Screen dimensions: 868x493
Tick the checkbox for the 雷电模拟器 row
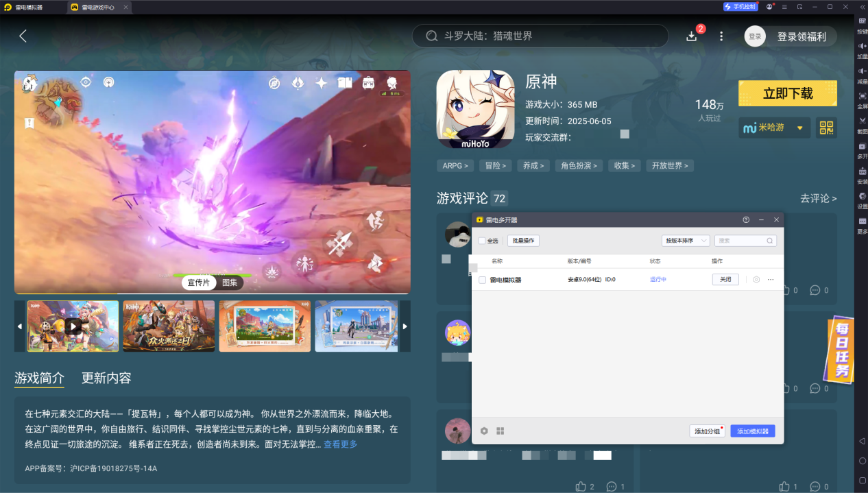click(x=482, y=280)
